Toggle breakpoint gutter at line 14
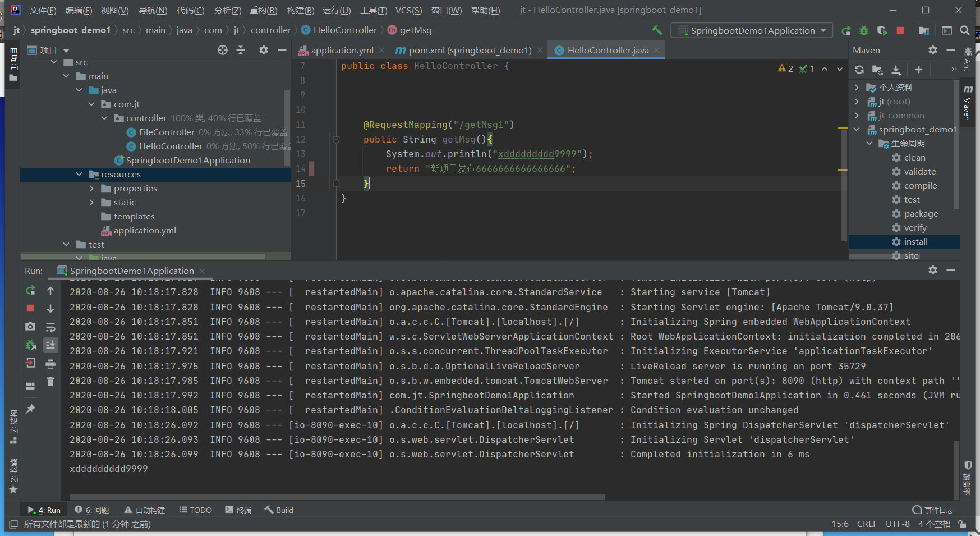This screenshot has width=980, height=536. point(312,168)
